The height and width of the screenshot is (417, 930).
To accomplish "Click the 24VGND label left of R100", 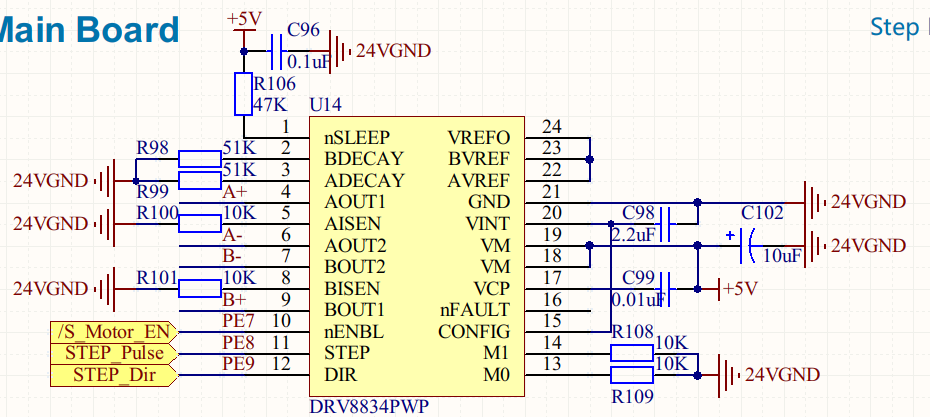I will click(50, 224).
